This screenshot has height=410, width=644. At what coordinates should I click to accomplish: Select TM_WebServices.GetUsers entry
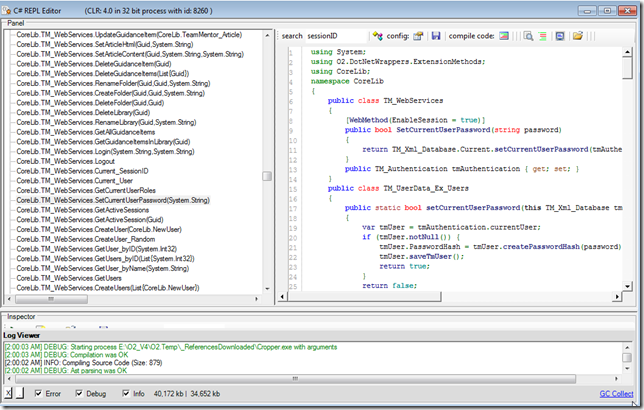pos(69,278)
